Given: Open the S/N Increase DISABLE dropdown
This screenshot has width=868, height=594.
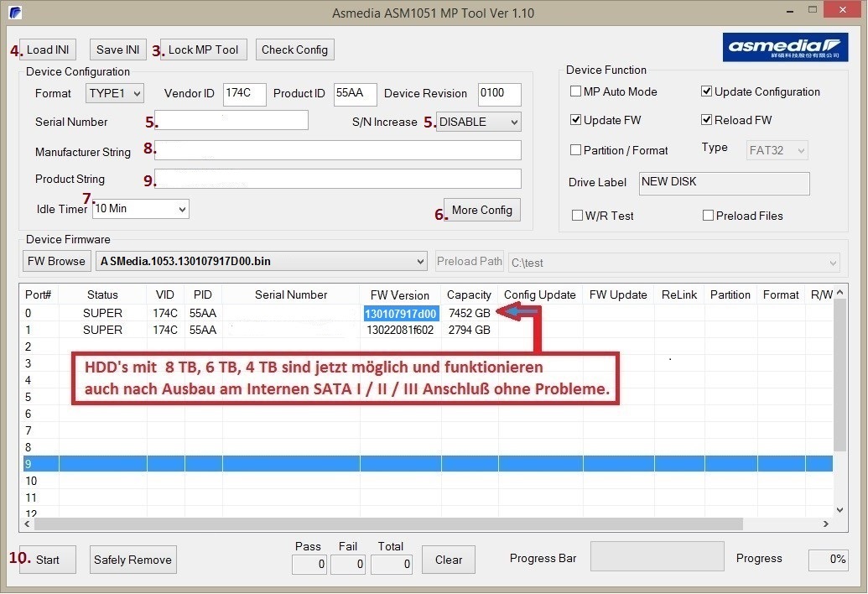Looking at the screenshot, I should point(479,122).
